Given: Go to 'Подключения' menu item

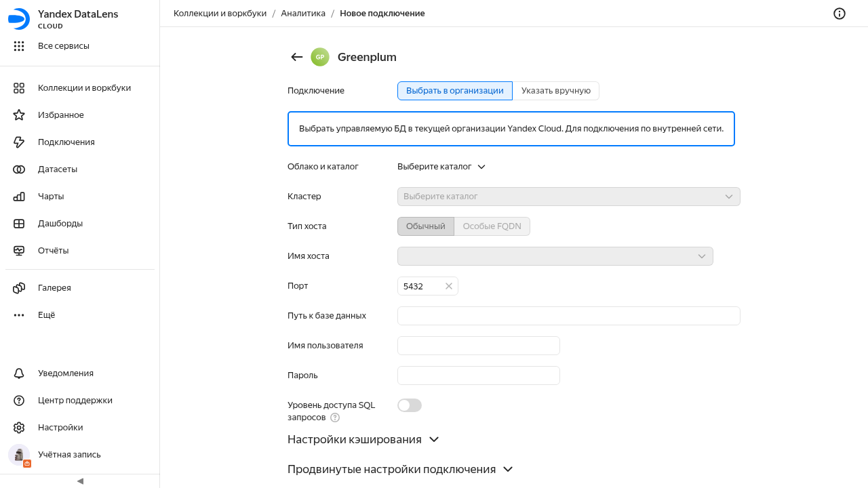Looking at the screenshot, I should [x=66, y=142].
